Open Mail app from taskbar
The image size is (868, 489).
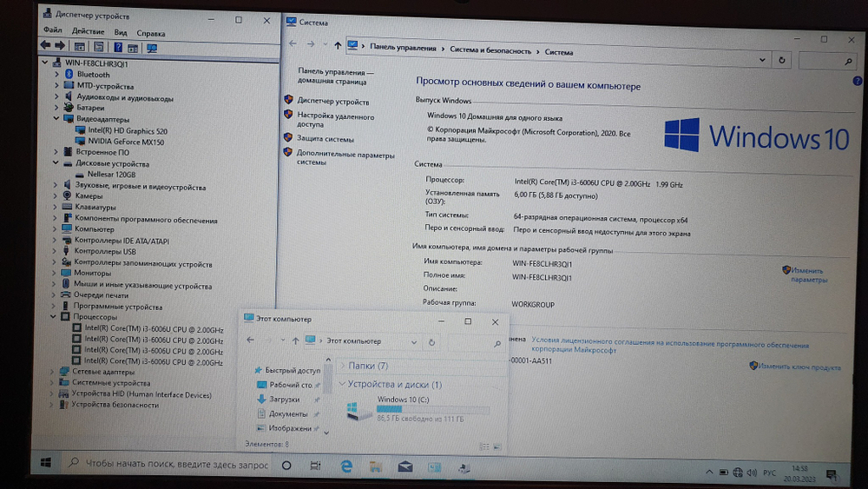(405, 467)
